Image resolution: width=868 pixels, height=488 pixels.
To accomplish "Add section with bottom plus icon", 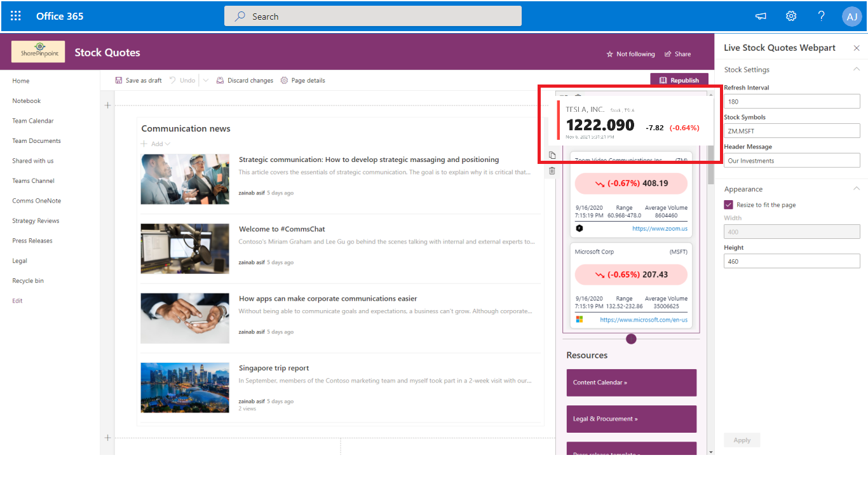I will [x=107, y=438].
